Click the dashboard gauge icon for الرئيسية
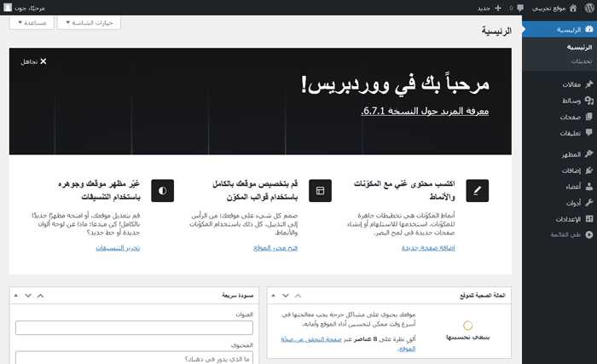This screenshot has width=597, height=364. [x=589, y=29]
